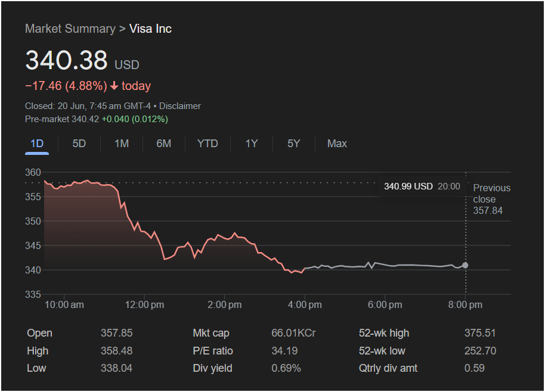Viewport: 545px width, 392px height.
Task: Click the 340.99 USD 20:00 tooltip
Action: (422, 186)
